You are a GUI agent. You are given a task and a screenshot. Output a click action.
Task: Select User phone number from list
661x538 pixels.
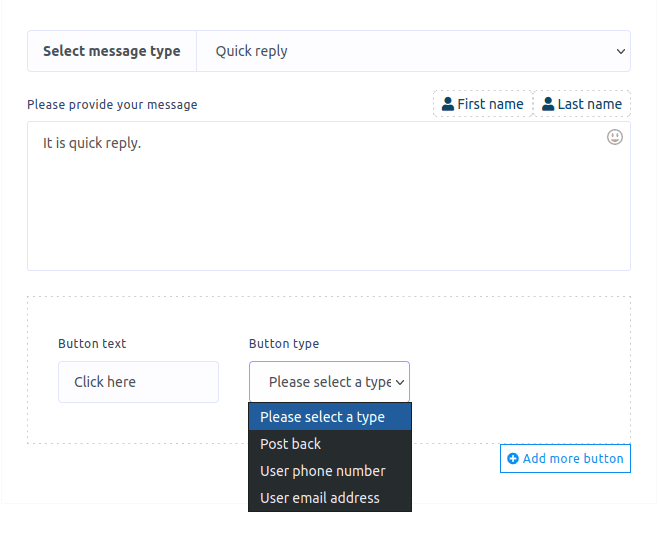(x=322, y=471)
